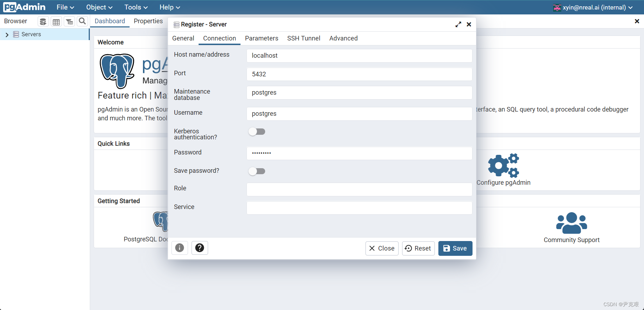Open the xyin@nreal.ai user dropdown
The image size is (644, 310).
[593, 7]
